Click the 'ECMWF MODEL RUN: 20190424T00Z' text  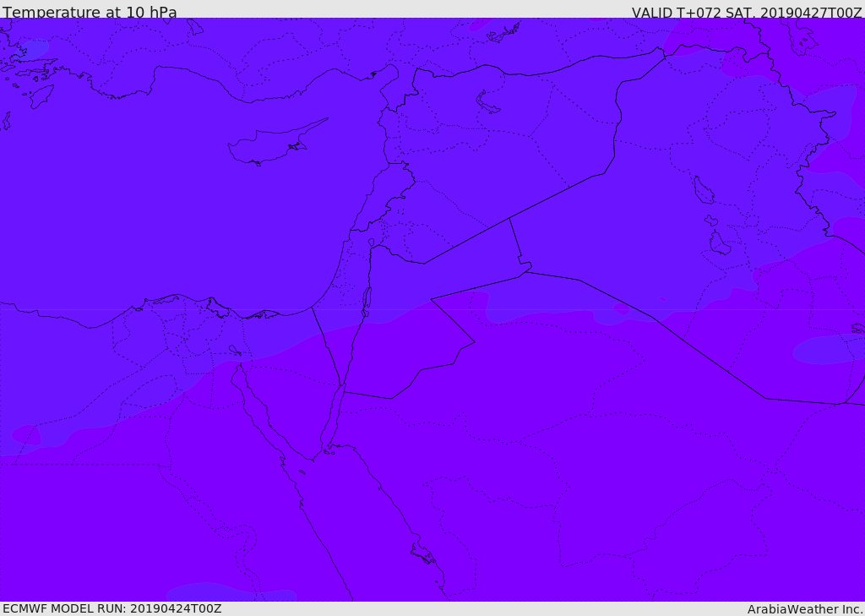coord(112,608)
